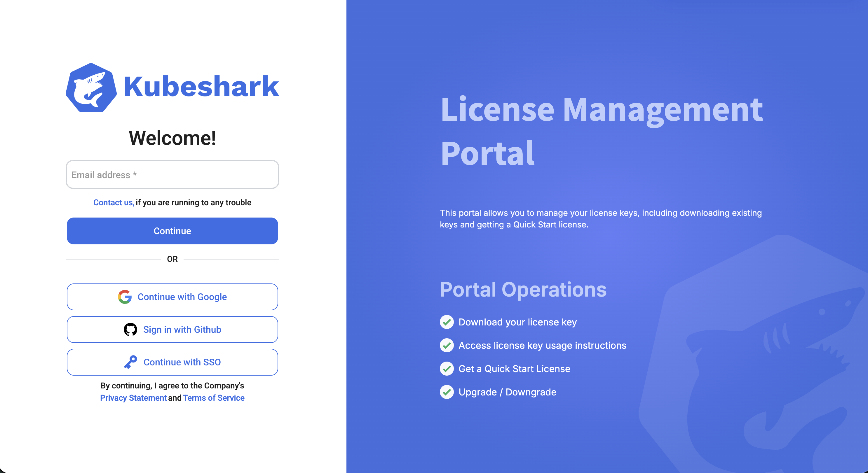This screenshot has width=868, height=473.
Task: Click the Email address input field
Action: 172,174
